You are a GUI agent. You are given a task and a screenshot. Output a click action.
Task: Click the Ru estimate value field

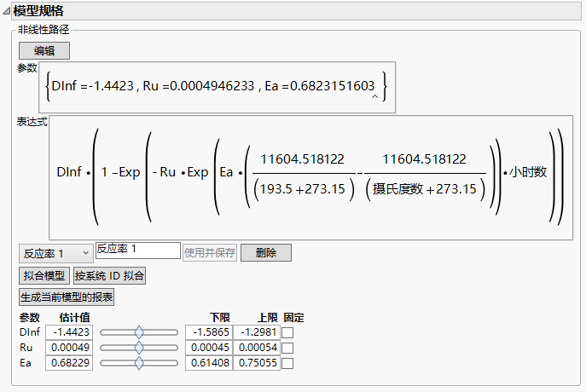click(69, 348)
